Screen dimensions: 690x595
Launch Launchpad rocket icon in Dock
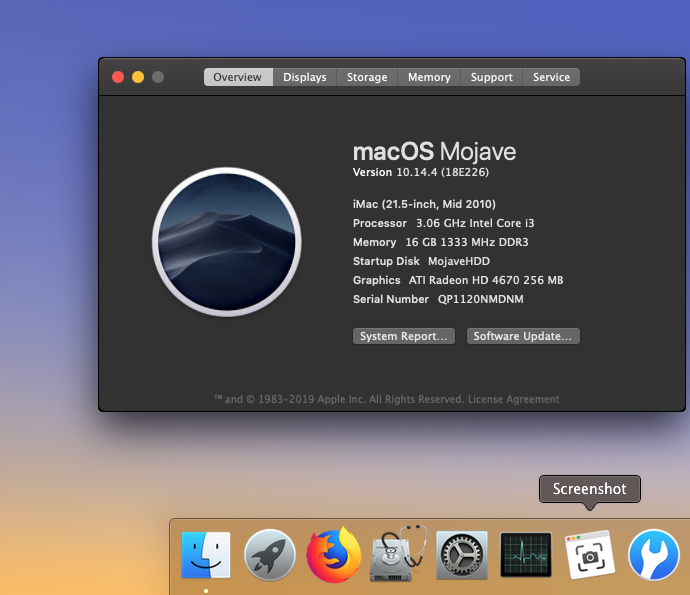(x=270, y=555)
